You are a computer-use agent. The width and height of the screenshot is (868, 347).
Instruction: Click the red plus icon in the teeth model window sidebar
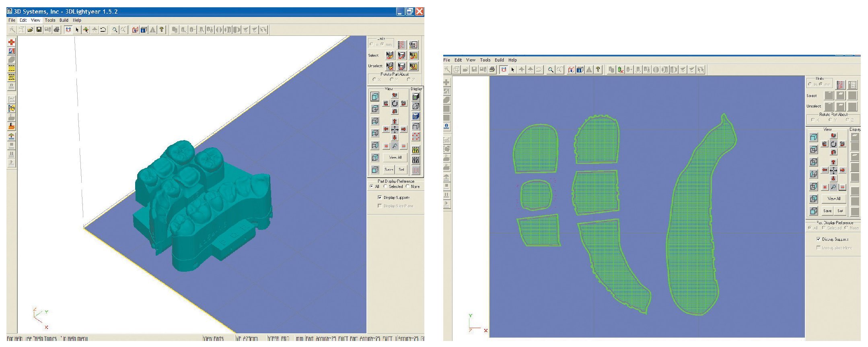click(12, 42)
